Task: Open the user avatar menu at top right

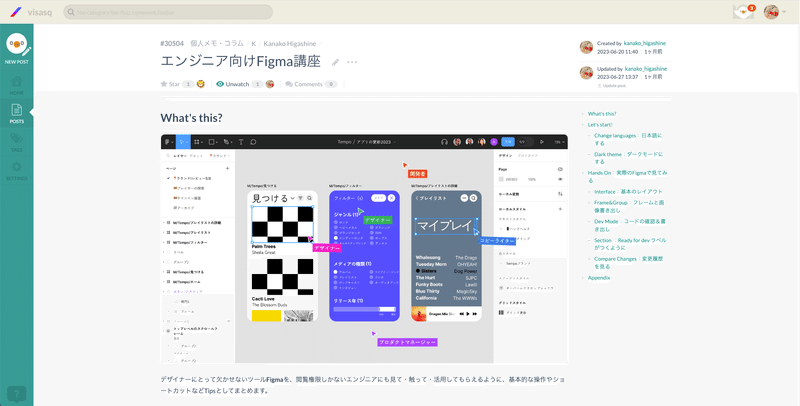Action: click(774, 12)
